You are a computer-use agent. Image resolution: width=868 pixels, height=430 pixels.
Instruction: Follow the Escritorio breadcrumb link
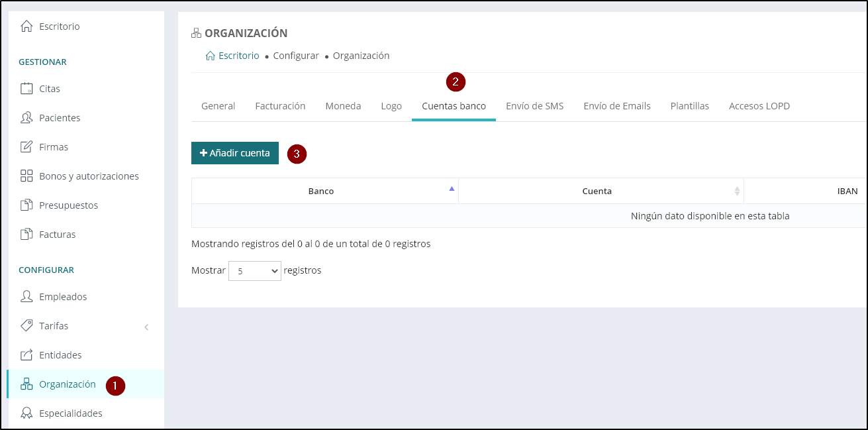(x=238, y=56)
